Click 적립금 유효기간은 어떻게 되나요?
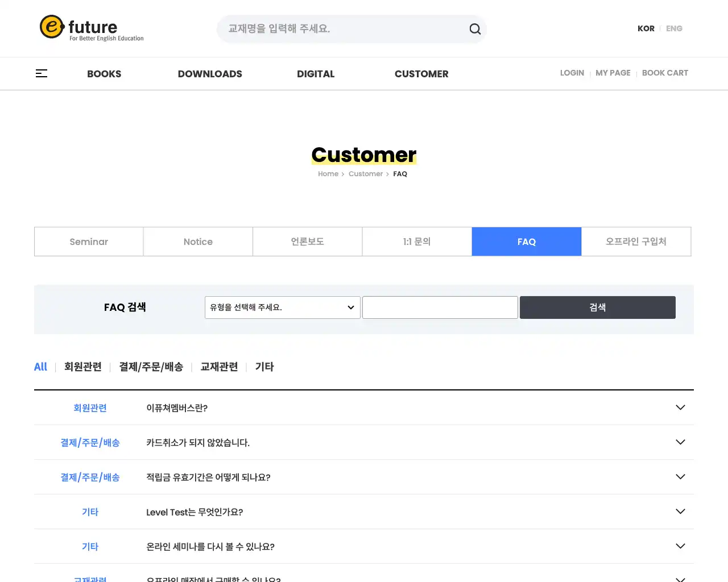The image size is (728, 582). coord(208,477)
